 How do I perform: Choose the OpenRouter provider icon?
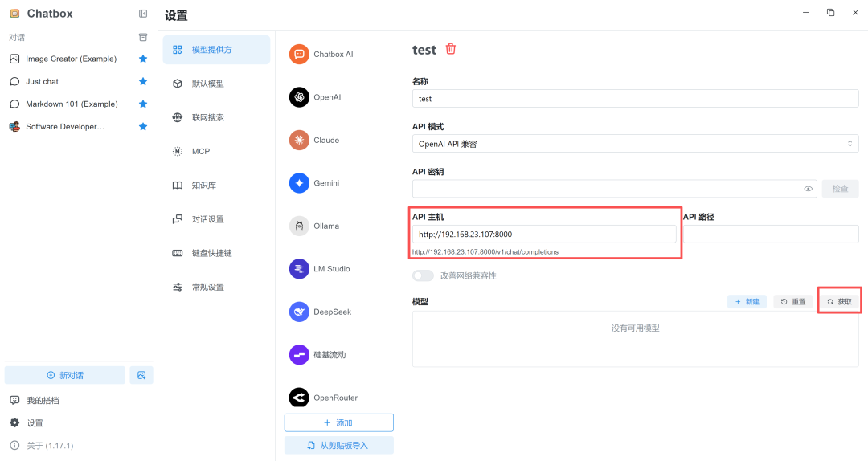(299, 398)
